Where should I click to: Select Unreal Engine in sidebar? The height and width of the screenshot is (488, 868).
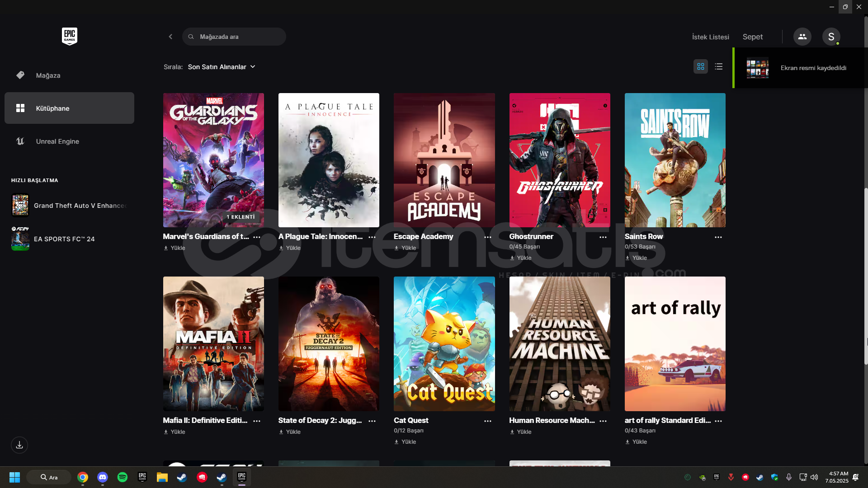coord(57,141)
